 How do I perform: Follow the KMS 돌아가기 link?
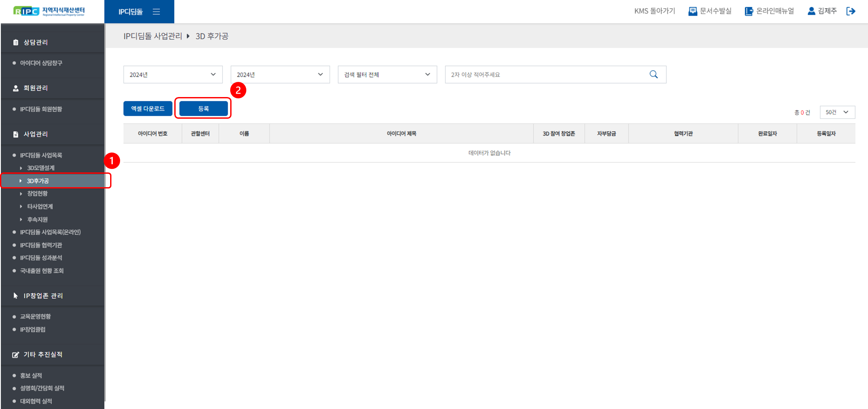[654, 11]
